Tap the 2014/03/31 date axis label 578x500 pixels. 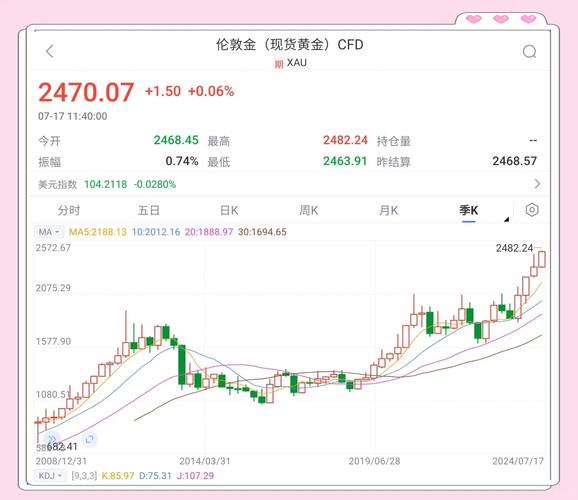[x=205, y=461]
